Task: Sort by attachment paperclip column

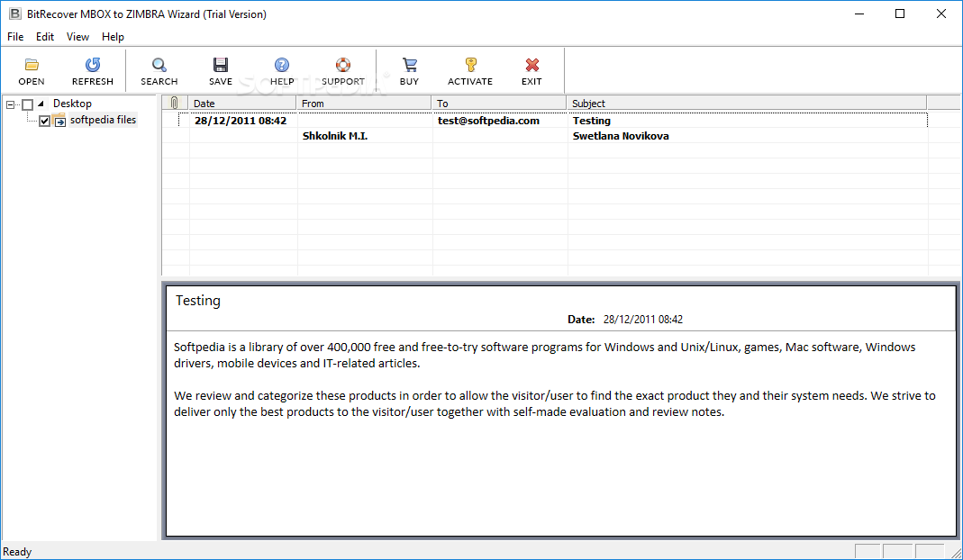Action: pyautogui.click(x=175, y=104)
